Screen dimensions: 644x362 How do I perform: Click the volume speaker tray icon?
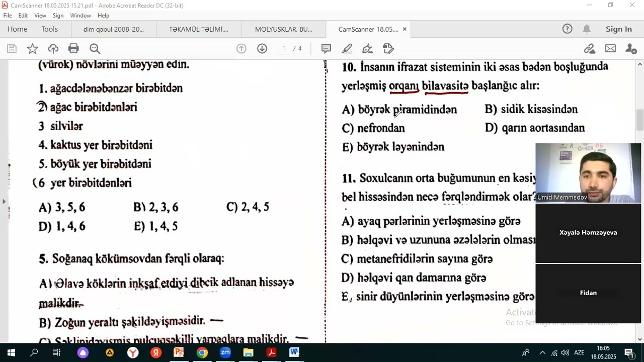(565, 353)
